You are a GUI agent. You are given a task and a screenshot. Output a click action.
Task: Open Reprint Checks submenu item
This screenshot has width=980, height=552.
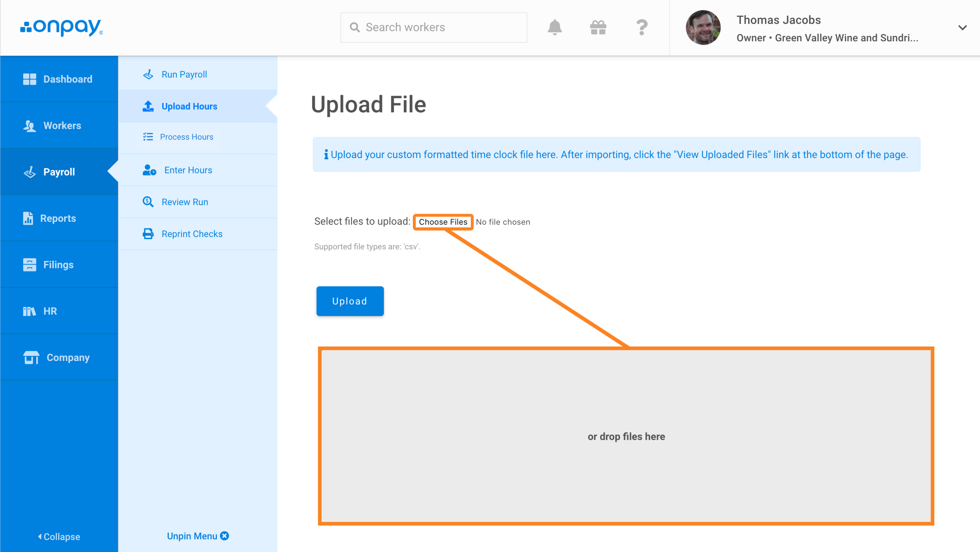coord(198,234)
